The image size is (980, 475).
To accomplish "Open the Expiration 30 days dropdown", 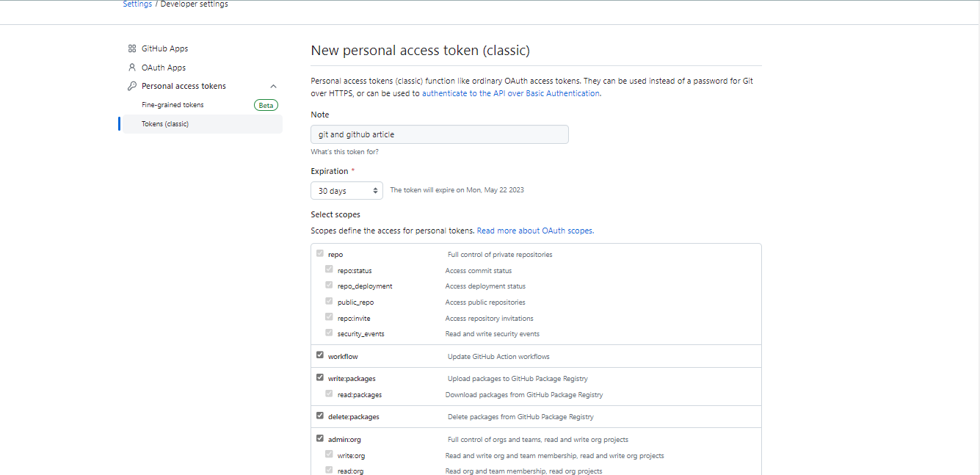I will (346, 191).
